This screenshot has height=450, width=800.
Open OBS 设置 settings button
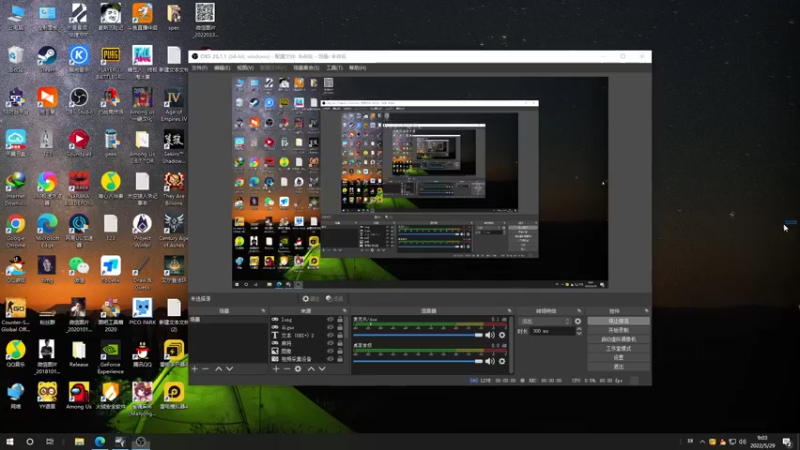tap(618, 358)
